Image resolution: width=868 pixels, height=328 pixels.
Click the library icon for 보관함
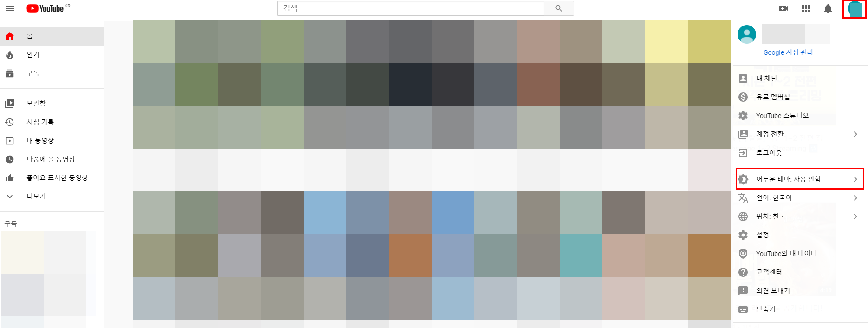click(x=10, y=103)
